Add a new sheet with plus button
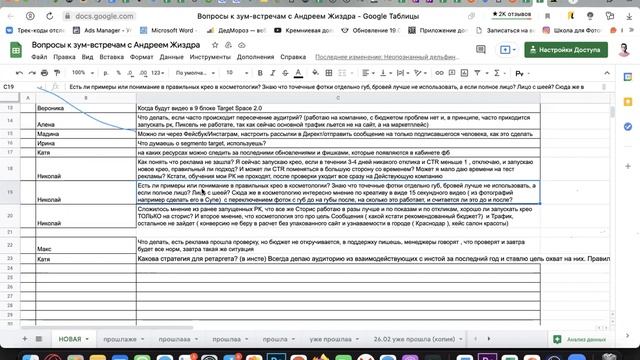The height and width of the screenshot is (360, 640). pyautogui.click(x=25, y=339)
